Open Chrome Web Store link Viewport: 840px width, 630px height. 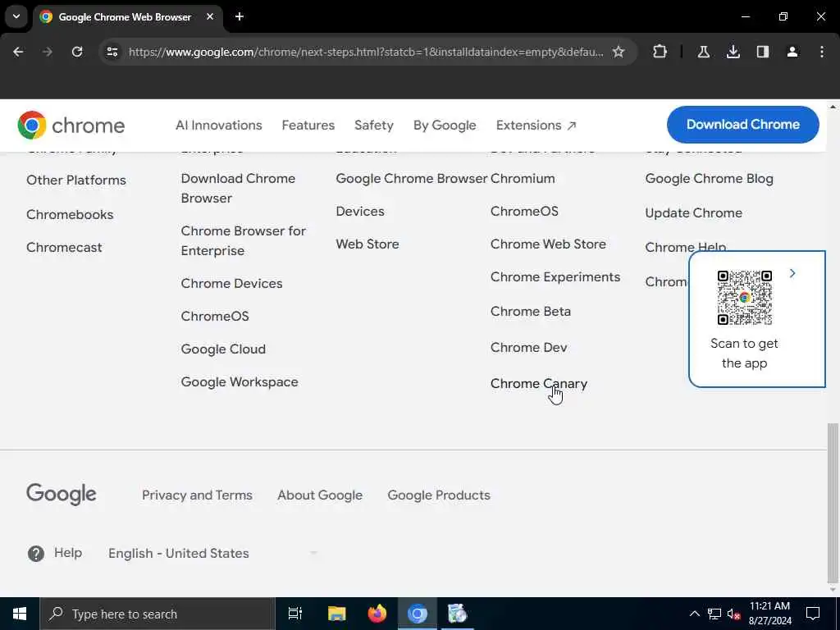pos(548,244)
